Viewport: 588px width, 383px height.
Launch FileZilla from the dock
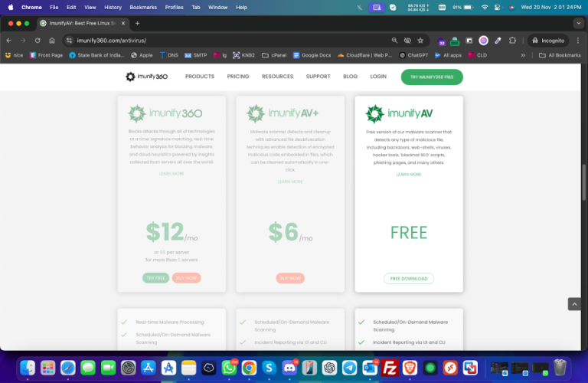(389, 368)
